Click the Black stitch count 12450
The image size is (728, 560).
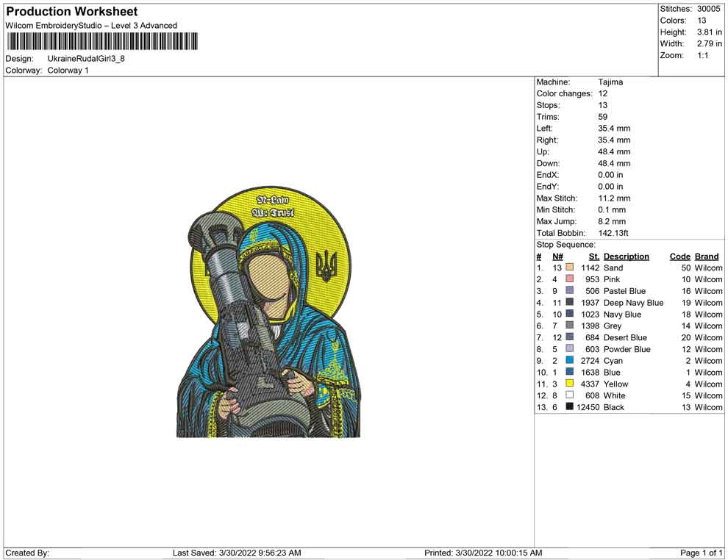[588, 407]
